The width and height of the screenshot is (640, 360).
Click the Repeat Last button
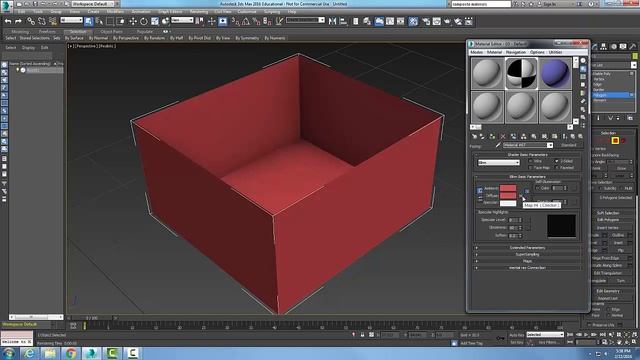point(608,298)
